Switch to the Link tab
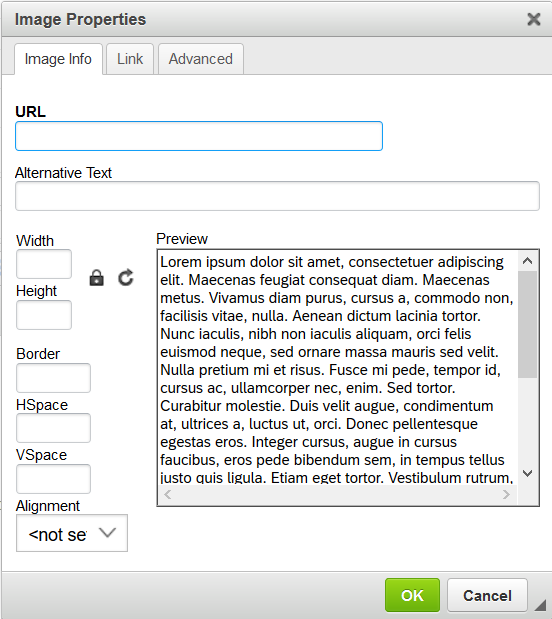Screen dimensions: 552x619 point(130,59)
